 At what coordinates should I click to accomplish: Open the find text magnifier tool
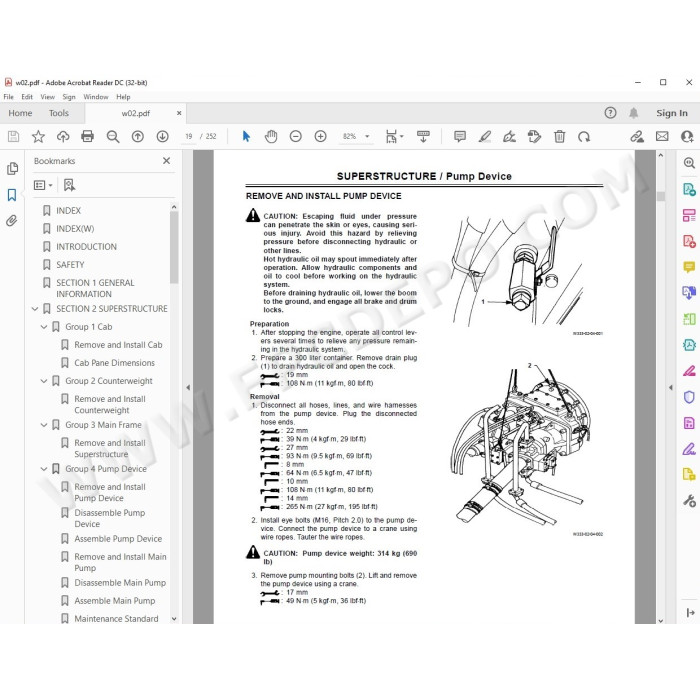[113, 137]
